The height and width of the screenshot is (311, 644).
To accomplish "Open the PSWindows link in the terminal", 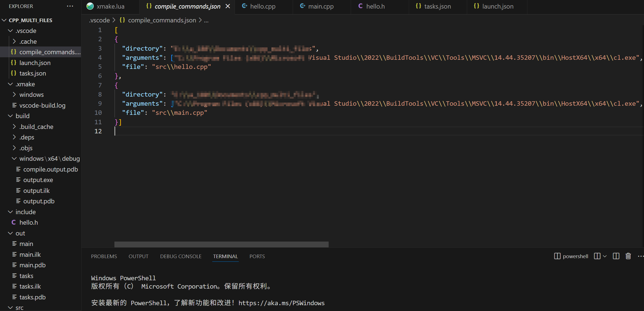I will click(x=281, y=303).
